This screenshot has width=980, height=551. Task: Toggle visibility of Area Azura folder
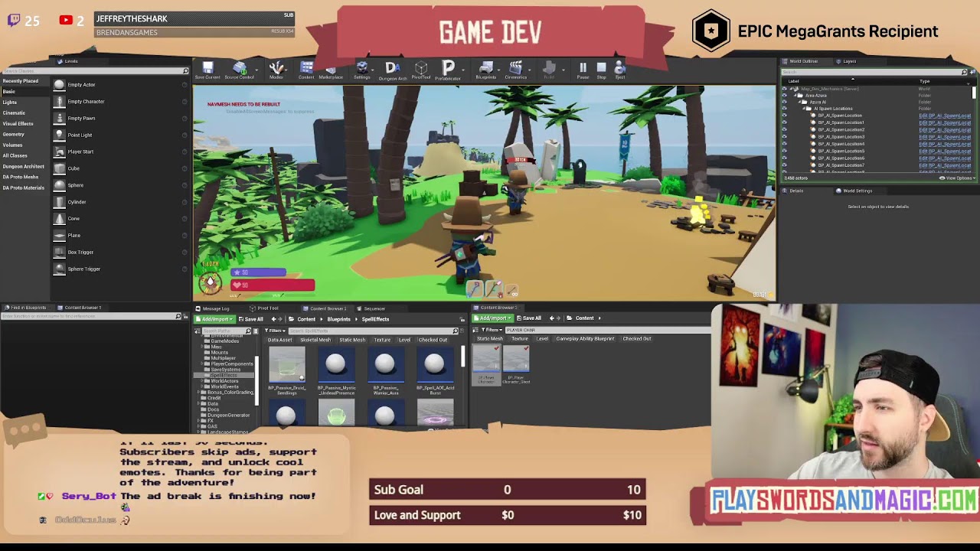784,96
